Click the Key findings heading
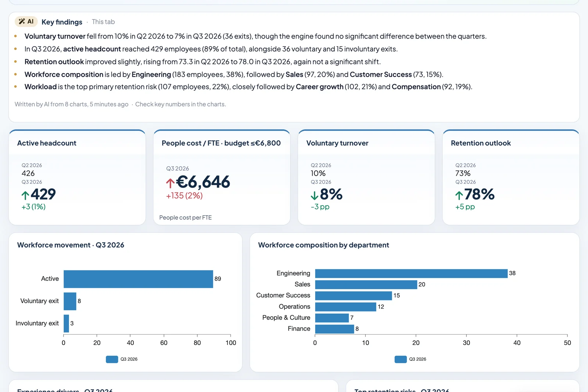The height and width of the screenshot is (392, 588). (62, 22)
